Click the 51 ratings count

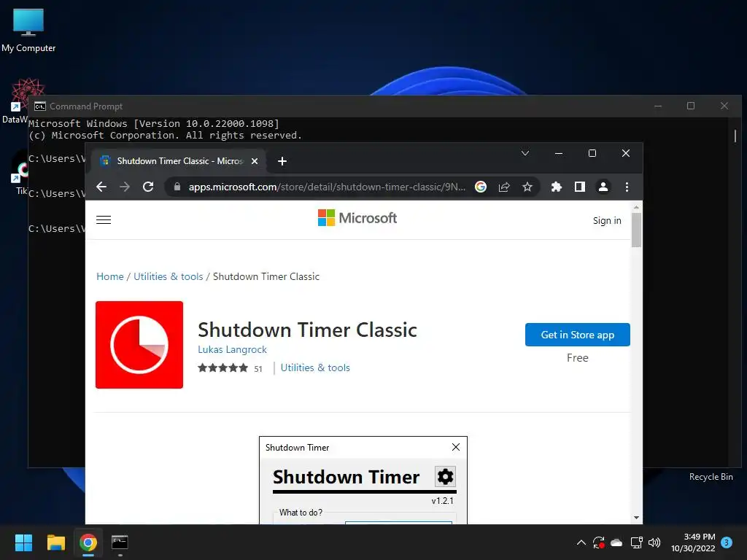point(258,368)
